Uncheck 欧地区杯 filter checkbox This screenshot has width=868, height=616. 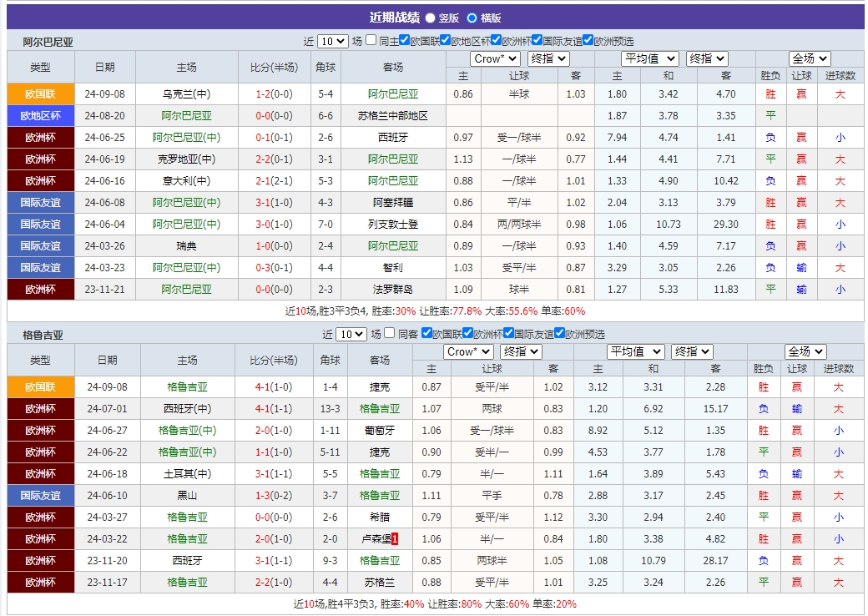[444, 40]
